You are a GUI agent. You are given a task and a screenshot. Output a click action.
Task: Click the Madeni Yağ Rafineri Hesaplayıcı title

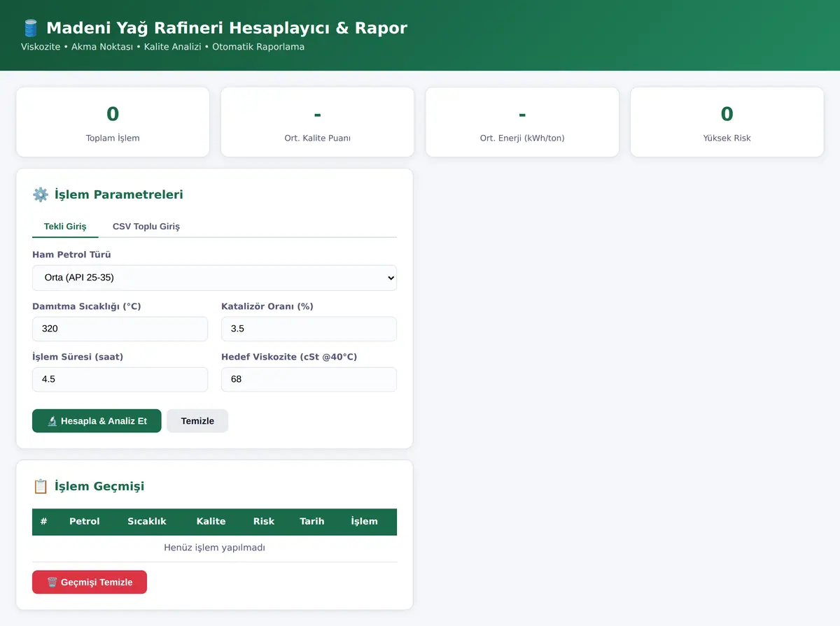[227, 28]
